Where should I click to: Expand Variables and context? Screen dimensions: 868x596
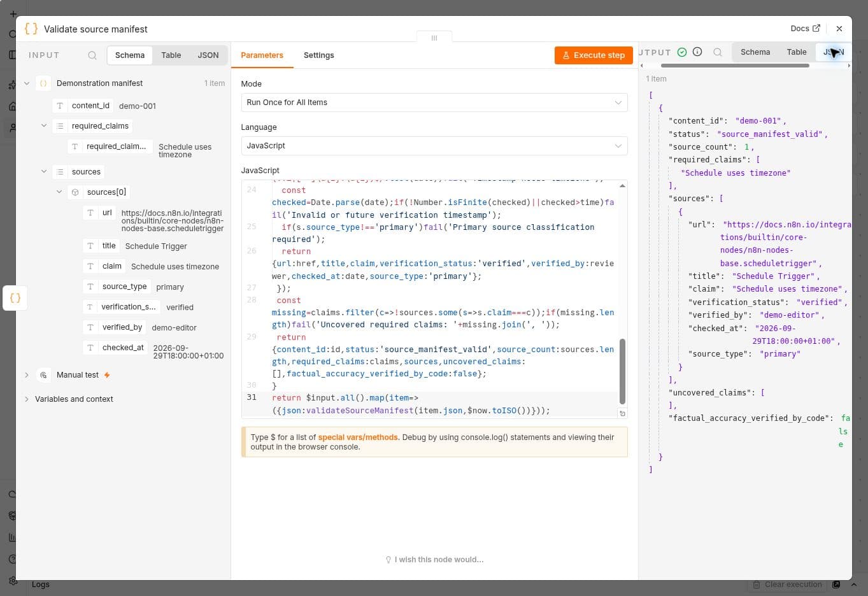[27, 399]
